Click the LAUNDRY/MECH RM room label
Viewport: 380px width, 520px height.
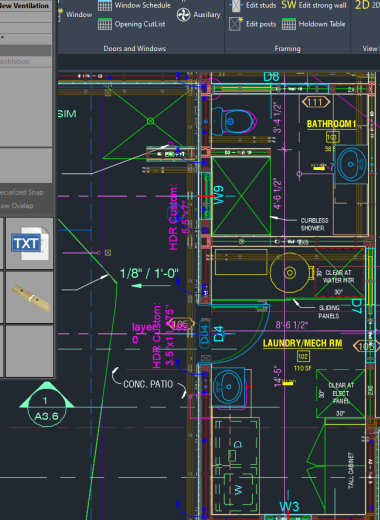coord(302,343)
